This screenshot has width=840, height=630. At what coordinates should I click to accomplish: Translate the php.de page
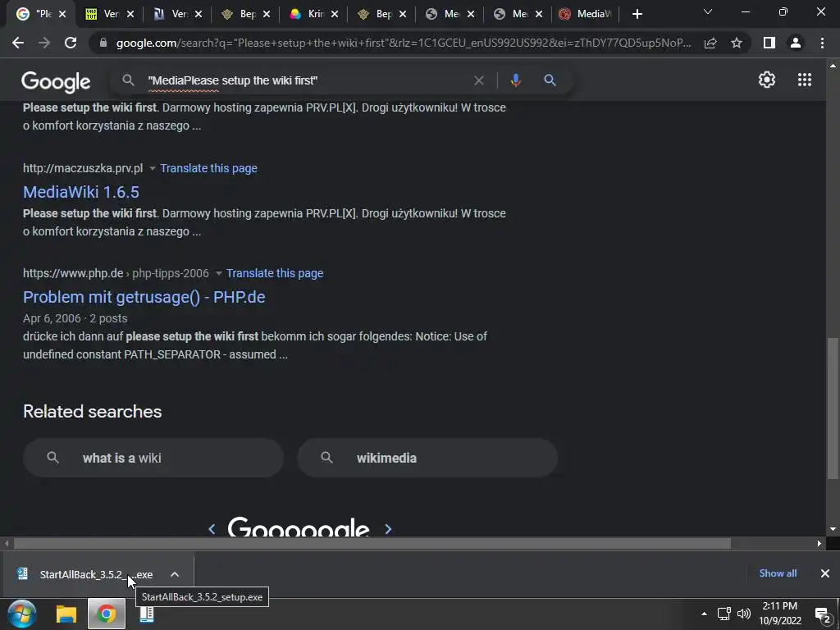pos(275,273)
